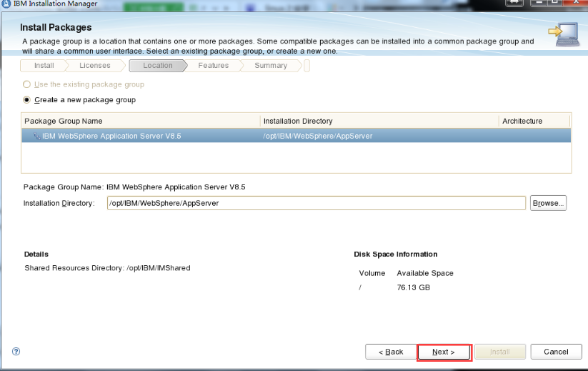The height and width of the screenshot is (371, 588).
Task: Click the Installation Directory text field
Action: (316, 203)
